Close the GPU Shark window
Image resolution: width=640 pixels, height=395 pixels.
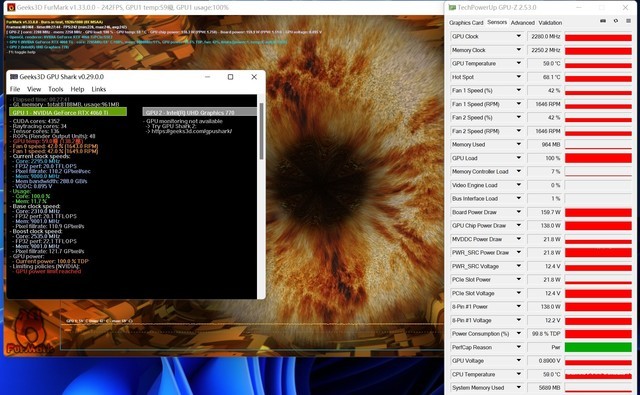[x=254, y=77]
